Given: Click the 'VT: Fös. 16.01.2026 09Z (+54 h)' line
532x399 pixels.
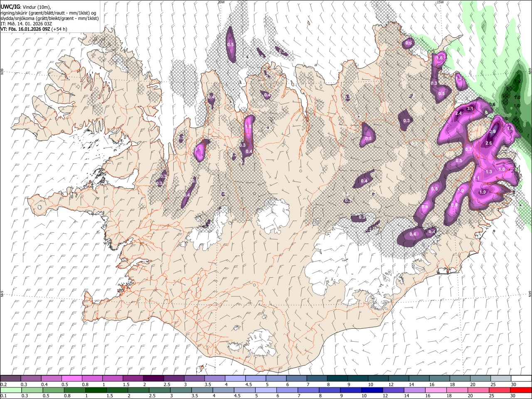Looking at the screenshot, I should [x=34, y=29].
